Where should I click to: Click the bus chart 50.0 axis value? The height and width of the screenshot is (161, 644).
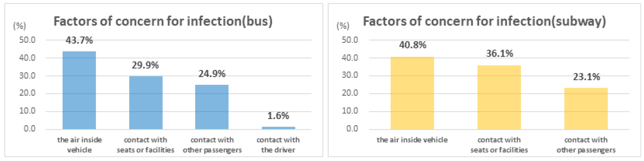pos(27,40)
